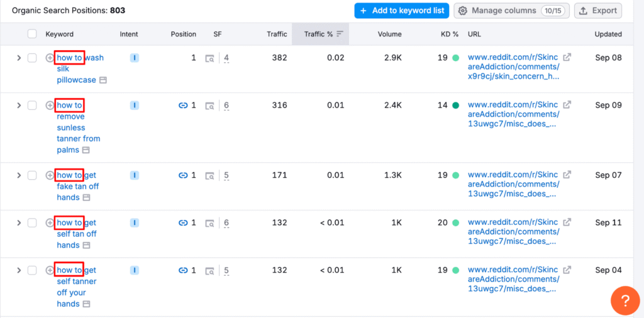Screen dimensions: 644x318
Task: Click the Traffic % sort icon
Action: pos(340,34)
